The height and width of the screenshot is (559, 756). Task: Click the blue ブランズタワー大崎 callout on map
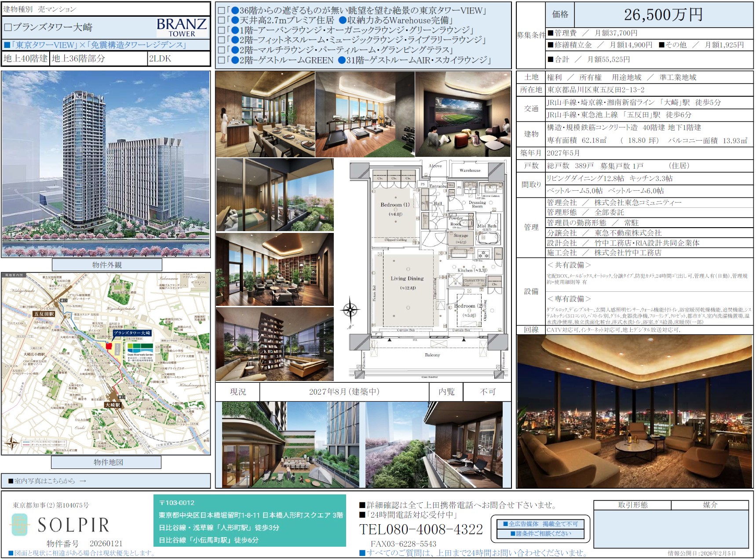[x=132, y=333]
